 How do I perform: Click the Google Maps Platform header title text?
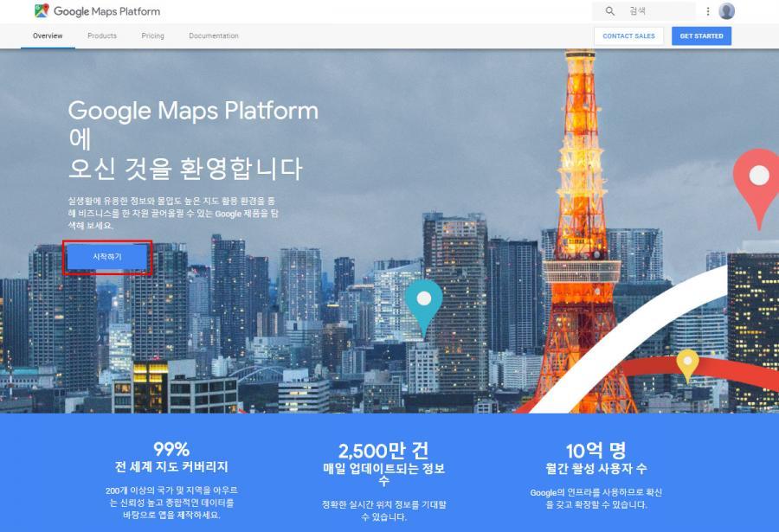point(106,12)
